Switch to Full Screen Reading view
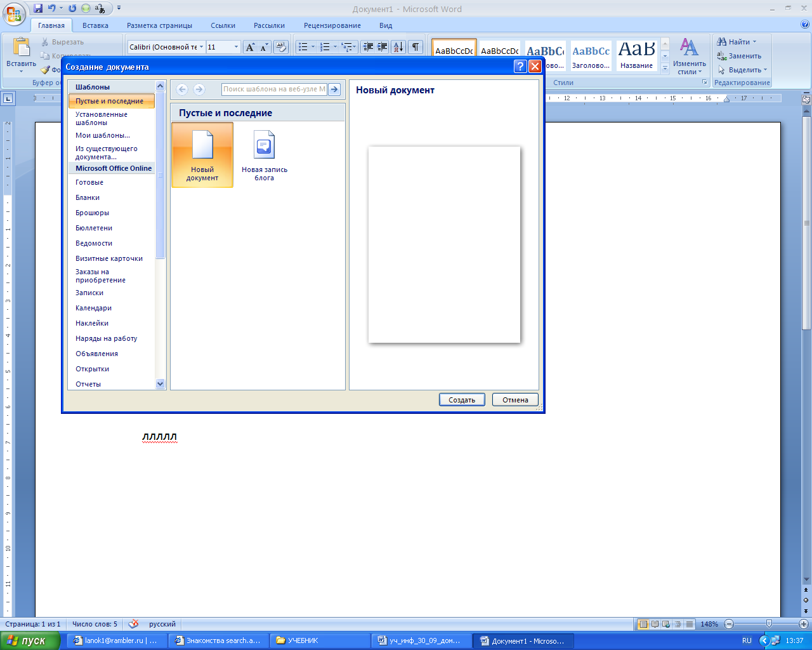 click(655, 624)
